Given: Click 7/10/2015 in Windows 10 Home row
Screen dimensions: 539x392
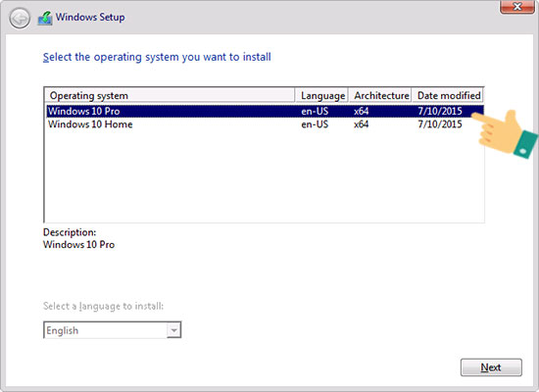Looking at the screenshot, I should 440,124.
